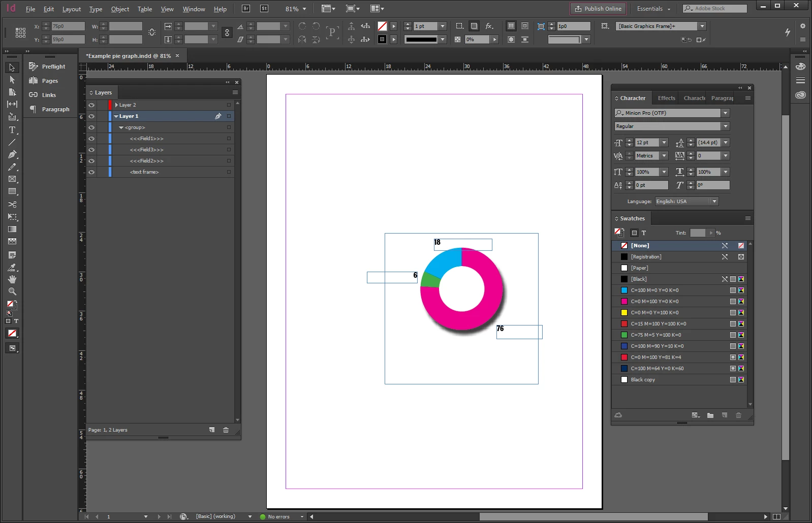
Task: Select the Scissors tool
Action: (12, 204)
